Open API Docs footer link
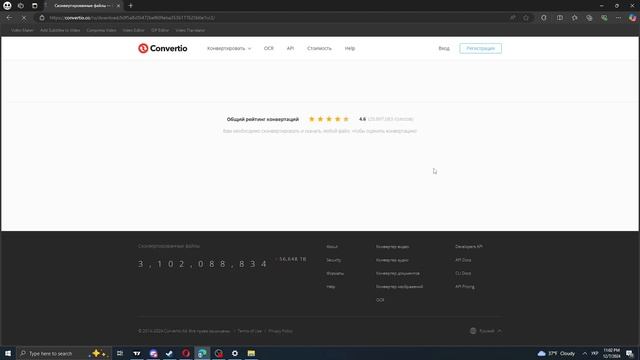Viewport: 640px width, 360px height. [463, 260]
